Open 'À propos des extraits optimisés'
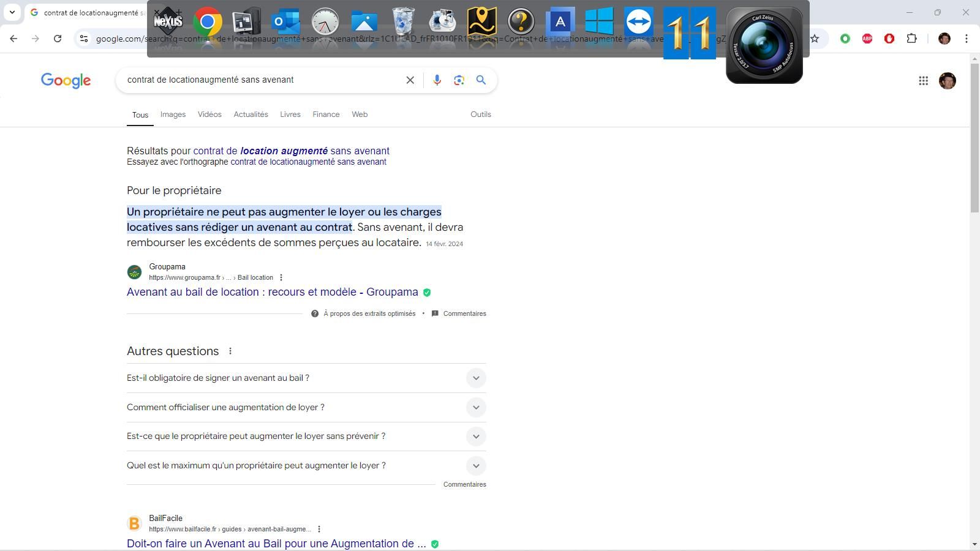 click(369, 313)
